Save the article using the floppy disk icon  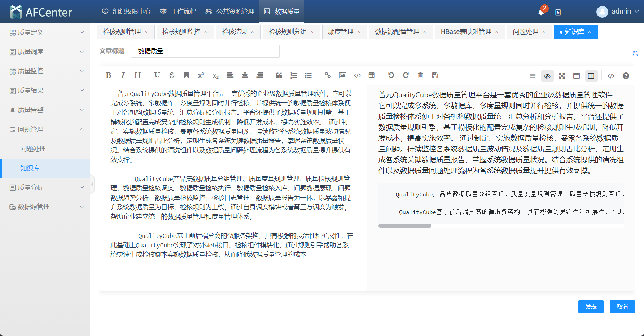tap(435, 75)
